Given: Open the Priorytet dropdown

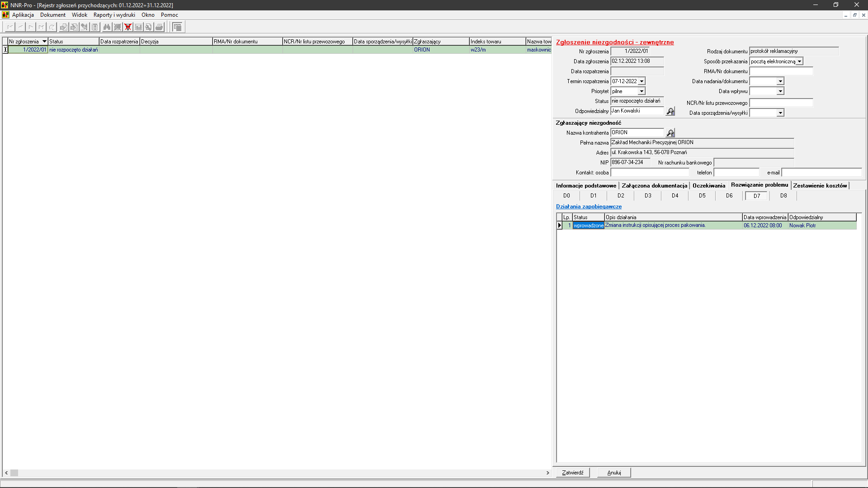Looking at the screenshot, I should [642, 91].
